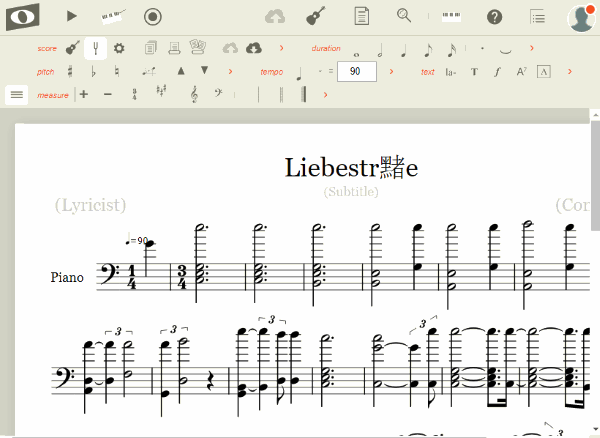Toggle the tuning fork tool
The height and width of the screenshot is (438, 600).
point(95,48)
